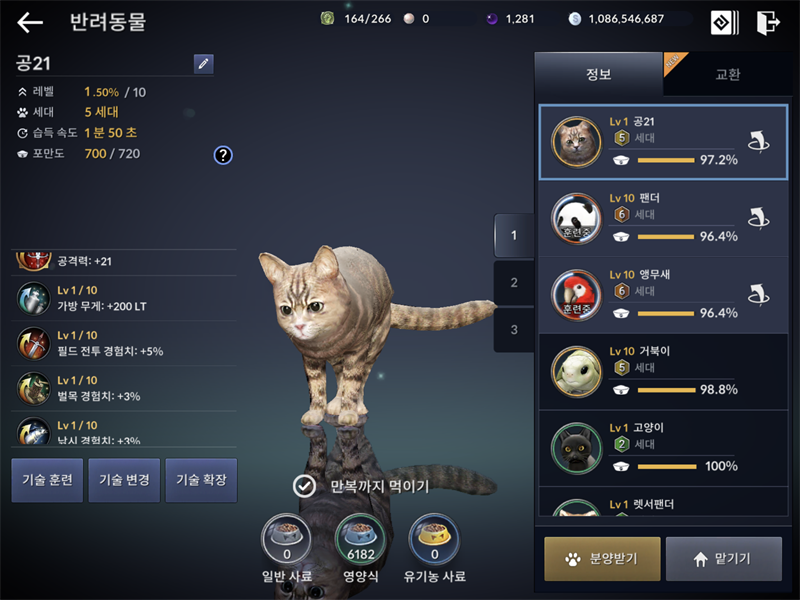Click the 분양받기 button
The height and width of the screenshot is (600, 800).
coord(602,559)
